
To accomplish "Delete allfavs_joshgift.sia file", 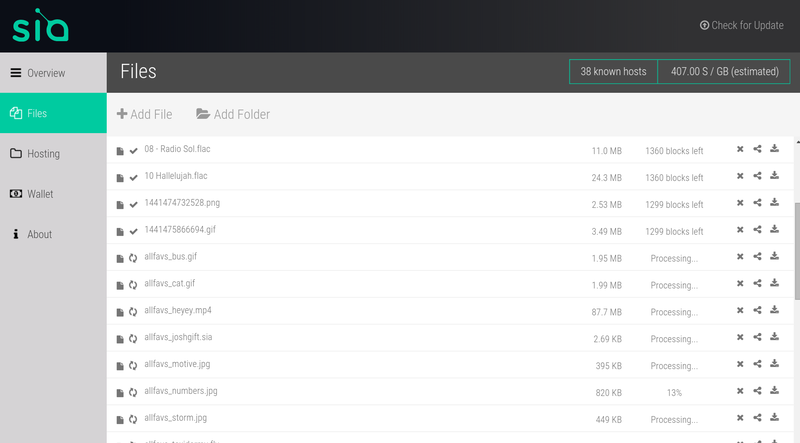I will pos(740,337).
